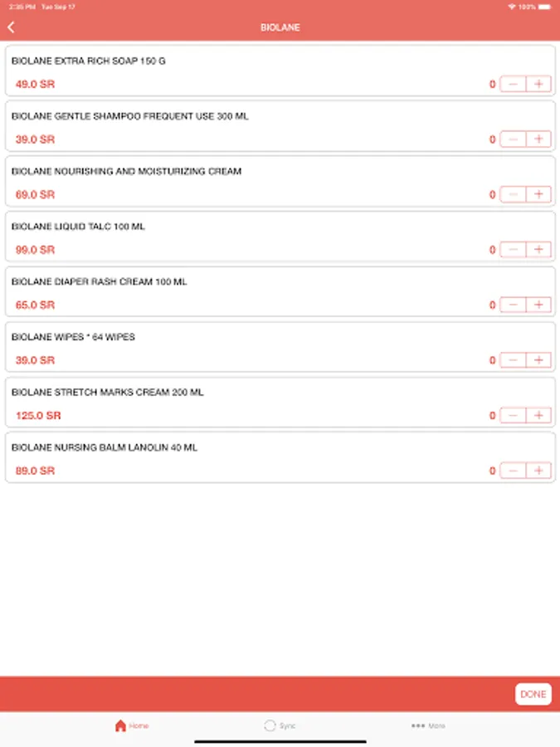560x747 pixels.
Task: Increase Diaper Rash Cream quantity
Action: coord(538,305)
